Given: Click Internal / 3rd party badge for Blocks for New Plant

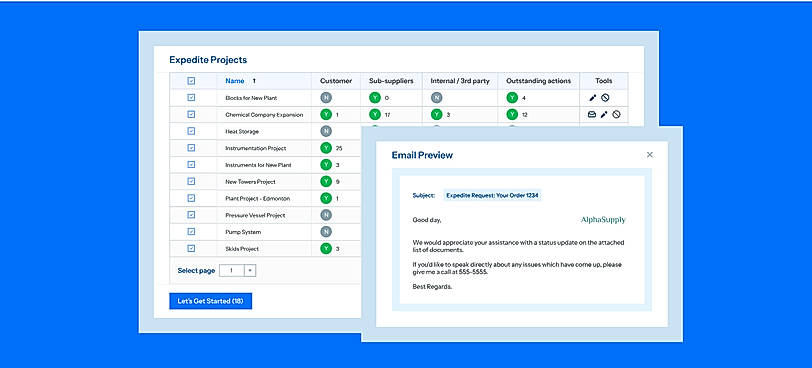Looking at the screenshot, I should click(x=437, y=98).
